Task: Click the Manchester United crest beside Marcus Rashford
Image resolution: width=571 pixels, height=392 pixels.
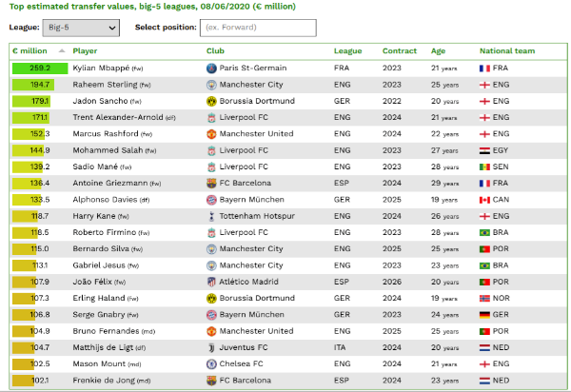Action: (211, 134)
